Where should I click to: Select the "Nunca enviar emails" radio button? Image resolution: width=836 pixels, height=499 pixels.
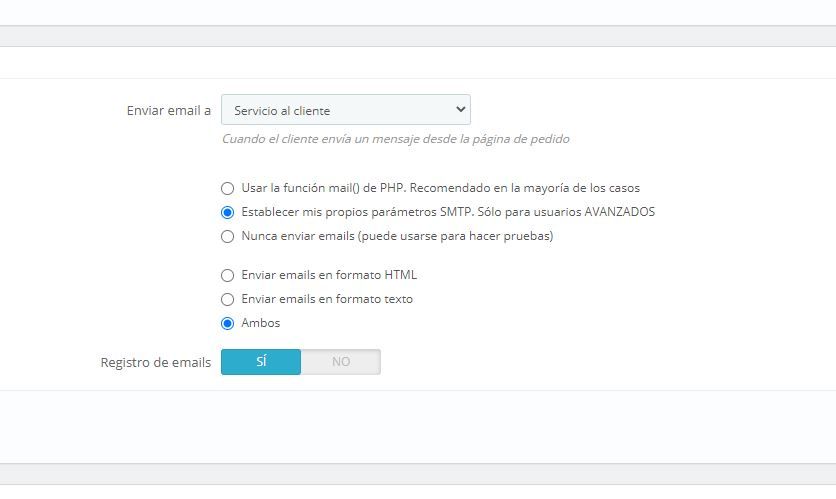227,236
